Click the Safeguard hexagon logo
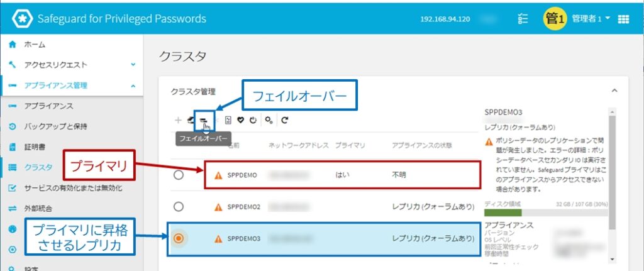The height and width of the screenshot is (271, 644). 22,19
